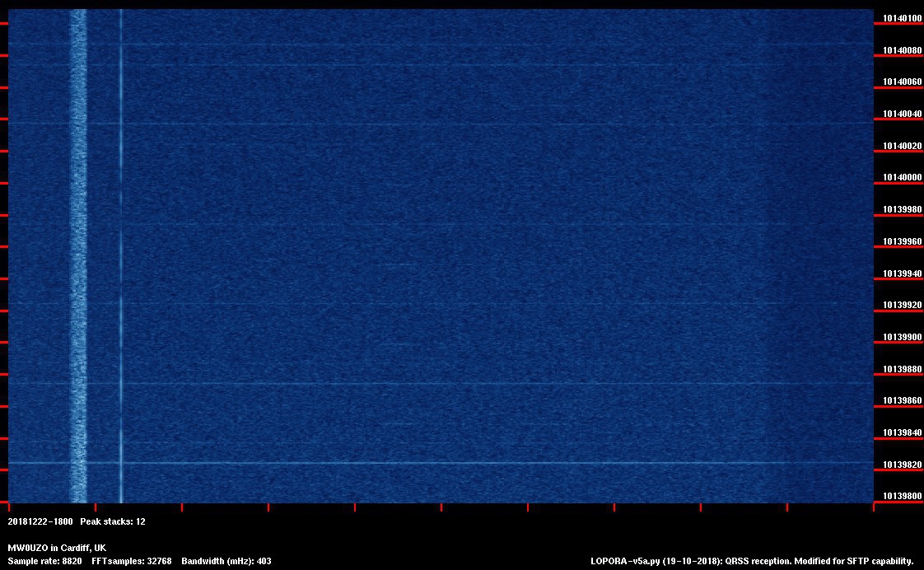
Task: Click the Peak stacks: 12 text
Action: pos(113,521)
